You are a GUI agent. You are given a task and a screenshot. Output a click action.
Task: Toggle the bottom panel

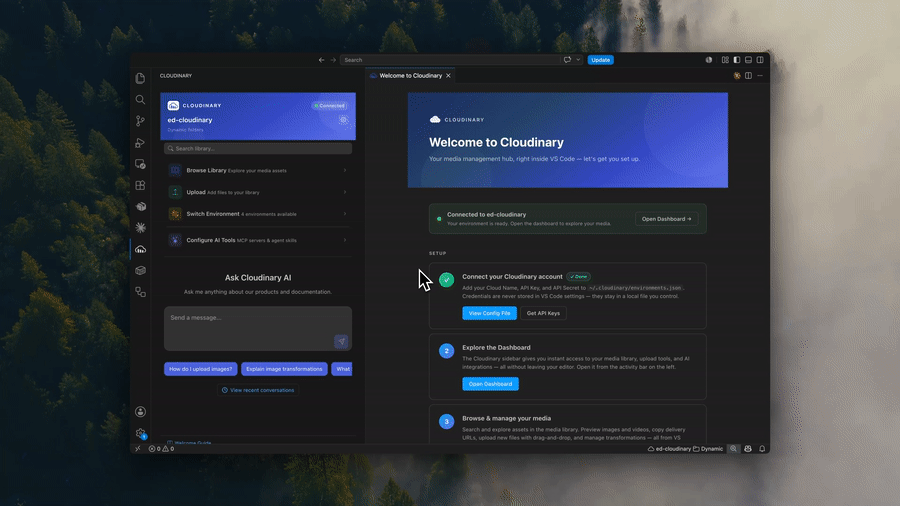tap(748, 60)
